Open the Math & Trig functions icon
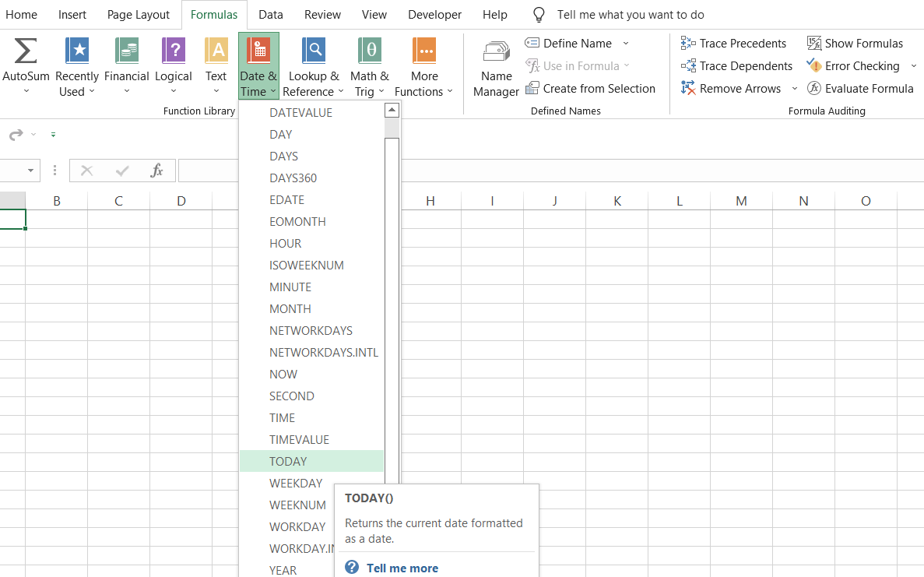The height and width of the screenshot is (577, 924). (369, 51)
